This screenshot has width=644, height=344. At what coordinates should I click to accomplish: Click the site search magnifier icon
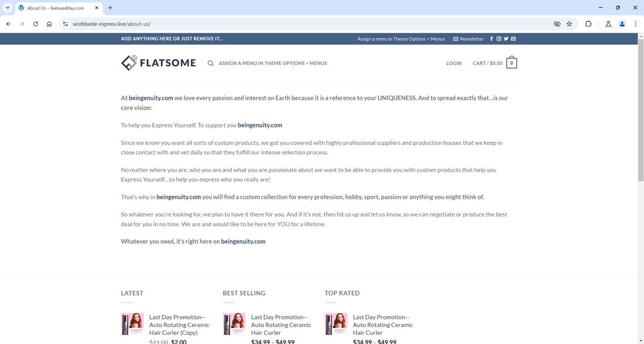210,63
